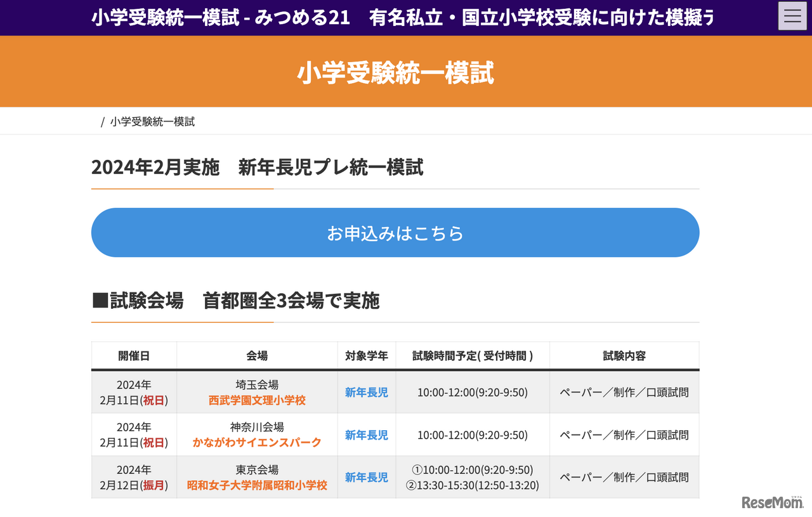Click the 会場 column header
Screen dimensions: 812x517
coord(257,356)
